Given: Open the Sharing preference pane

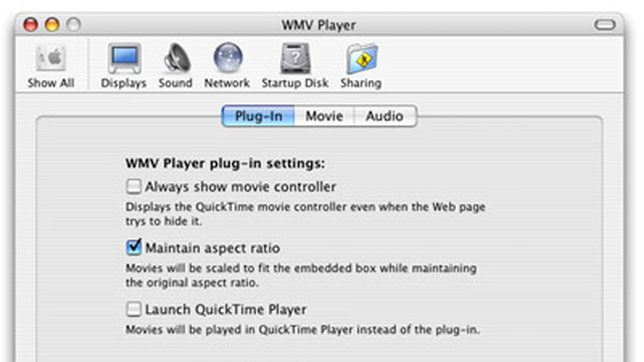Looking at the screenshot, I should [x=361, y=65].
